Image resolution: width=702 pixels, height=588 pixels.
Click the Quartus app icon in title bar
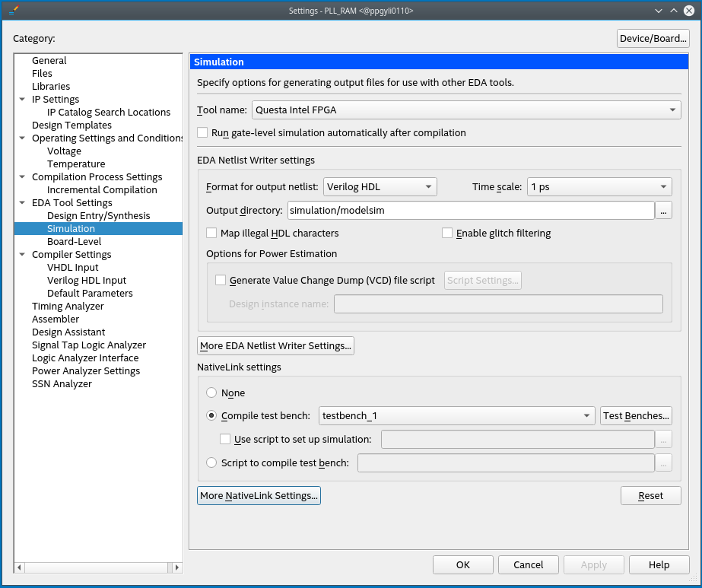click(x=13, y=10)
